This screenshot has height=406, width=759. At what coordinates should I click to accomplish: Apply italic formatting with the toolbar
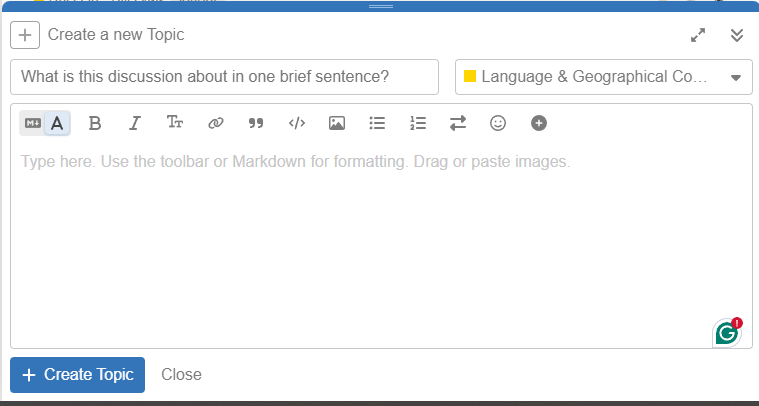coord(134,123)
